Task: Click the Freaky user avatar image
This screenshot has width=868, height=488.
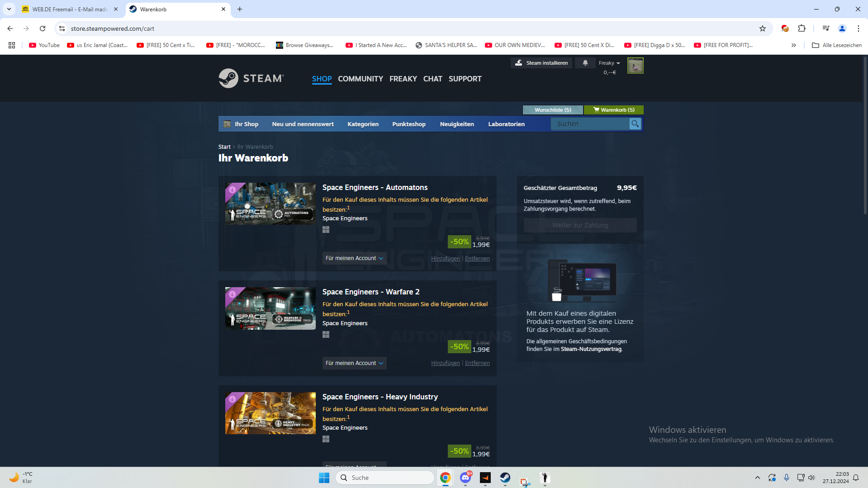Action: pos(635,66)
